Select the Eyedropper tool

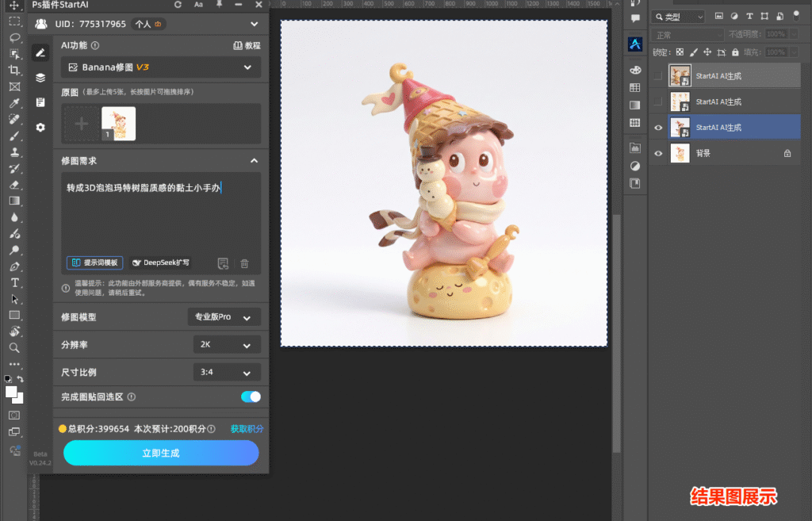point(14,102)
